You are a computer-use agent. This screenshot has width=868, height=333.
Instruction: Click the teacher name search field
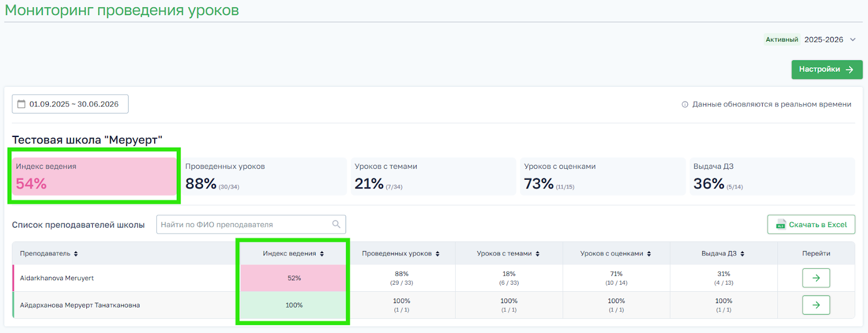tap(244, 224)
